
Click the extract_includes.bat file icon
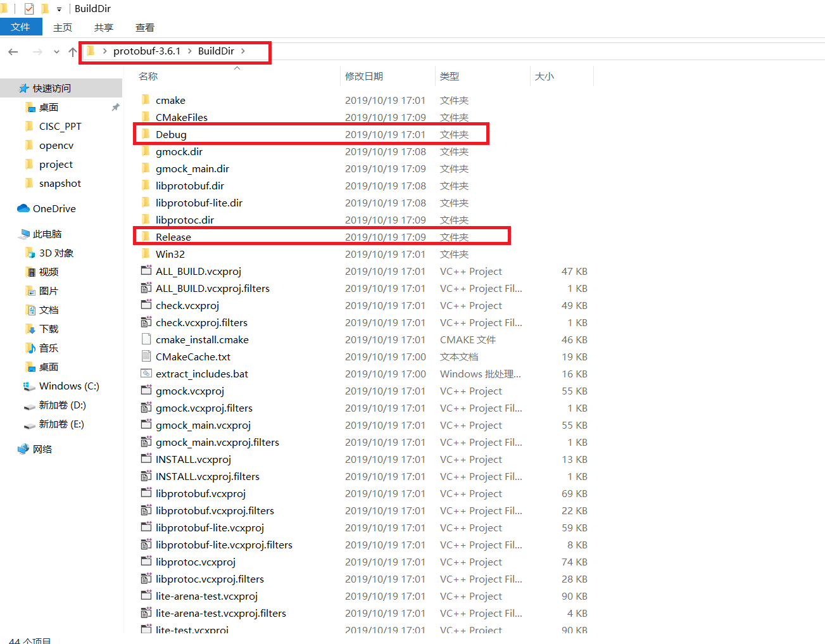(x=146, y=373)
